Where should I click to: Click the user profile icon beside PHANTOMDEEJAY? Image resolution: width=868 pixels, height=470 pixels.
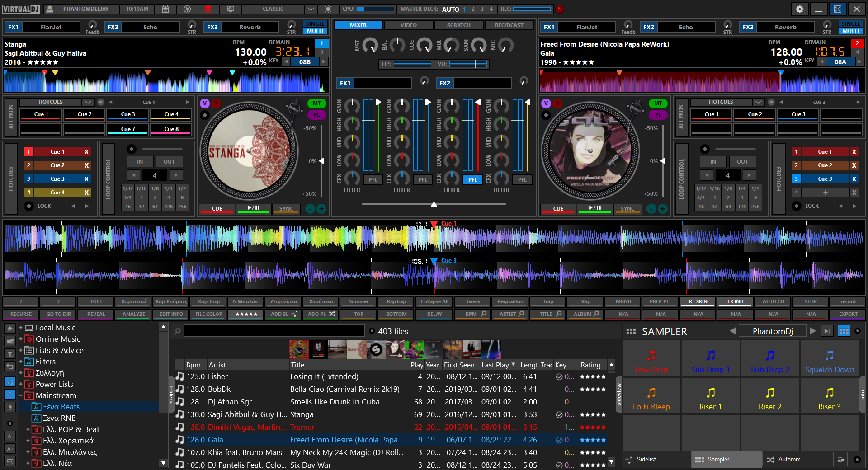pos(50,9)
